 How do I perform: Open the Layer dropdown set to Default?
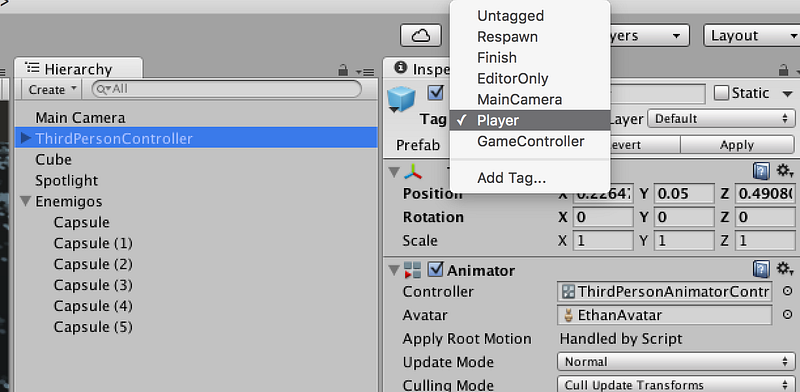point(721,119)
